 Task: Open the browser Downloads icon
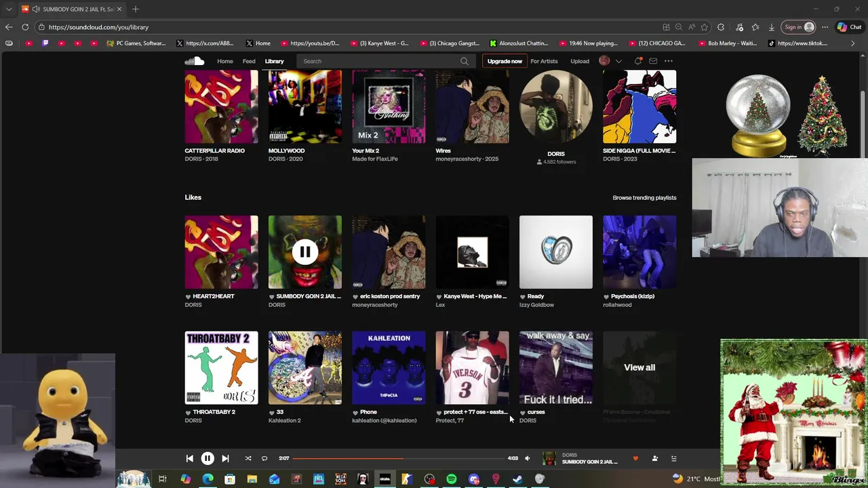point(772,27)
